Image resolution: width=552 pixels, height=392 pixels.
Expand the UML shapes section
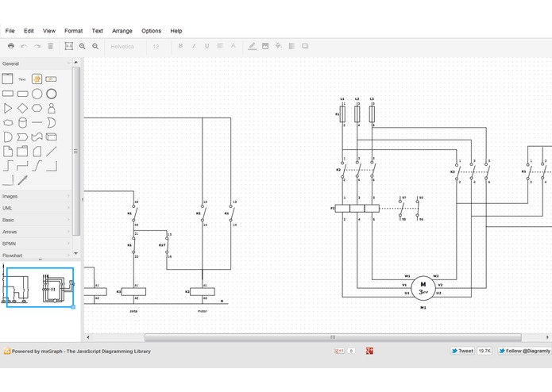click(x=36, y=208)
